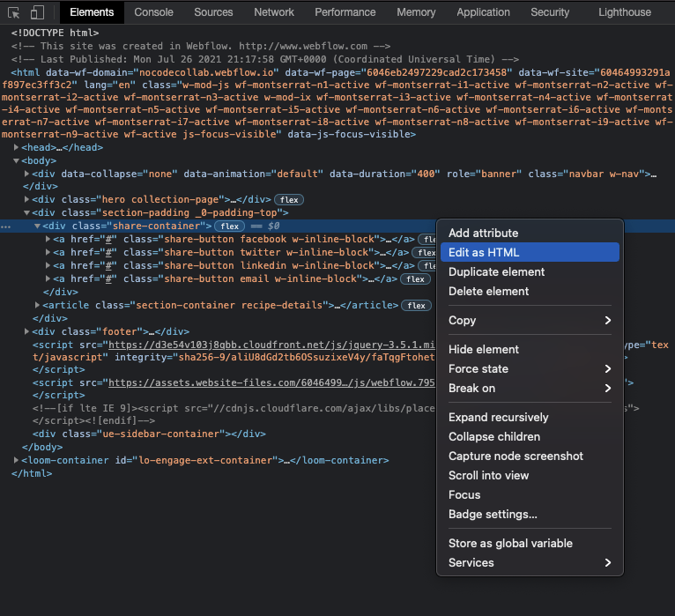Collapse the share-container div
675x616 pixels.
tap(38, 226)
